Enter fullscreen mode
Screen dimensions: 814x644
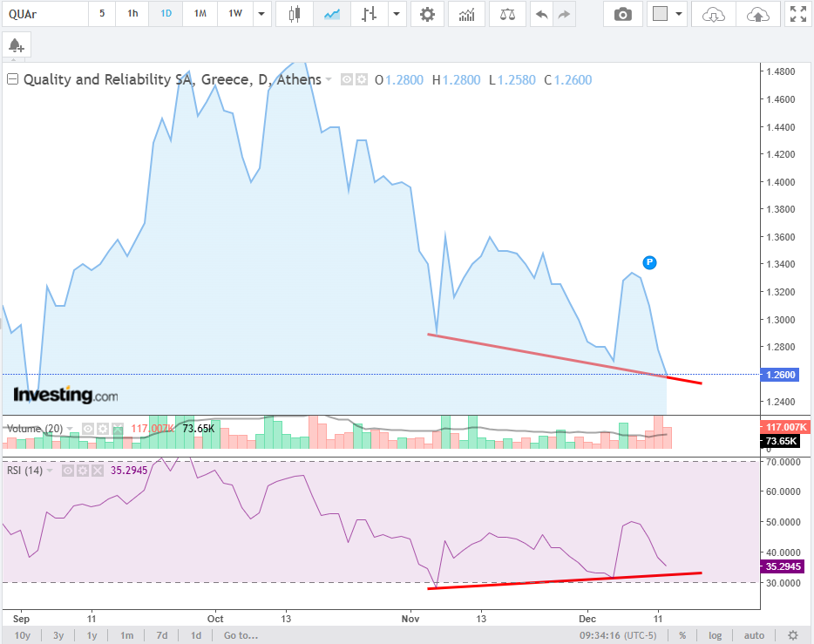(797, 14)
